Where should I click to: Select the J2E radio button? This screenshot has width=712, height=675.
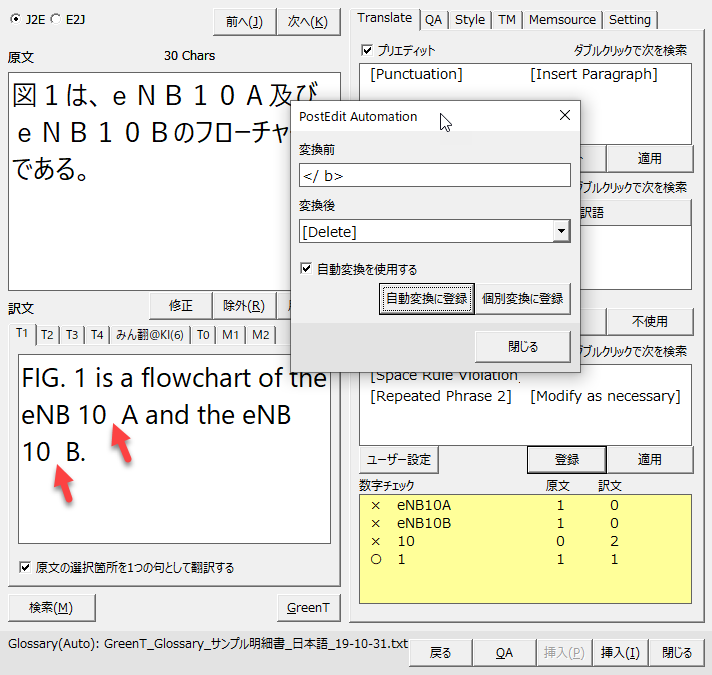pyautogui.click(x=15, y=19)
